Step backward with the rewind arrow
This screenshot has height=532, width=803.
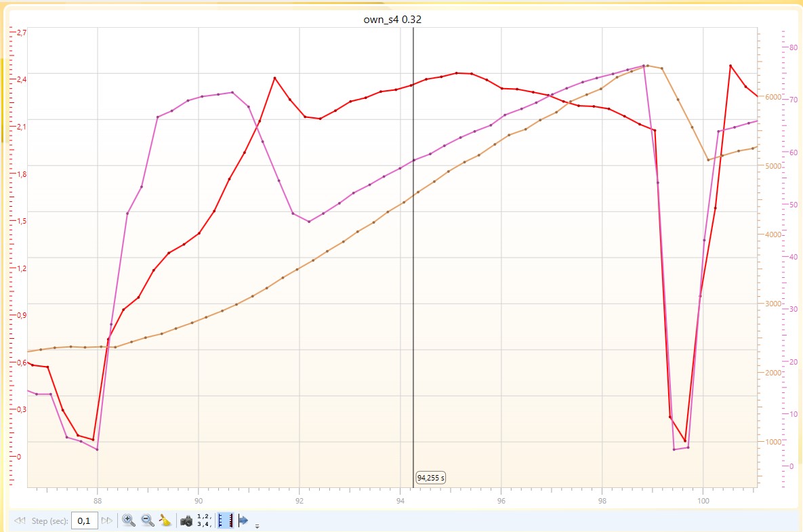click(x=20, y=520)
